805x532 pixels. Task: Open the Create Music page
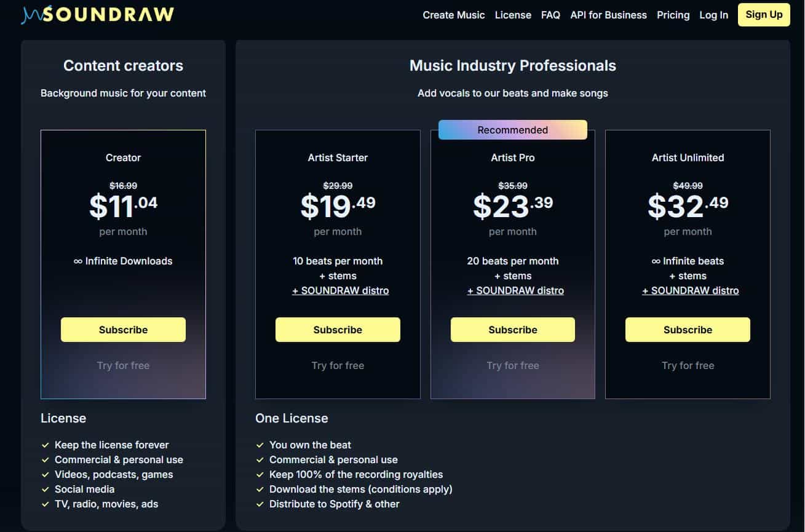(x=453, y=15)
